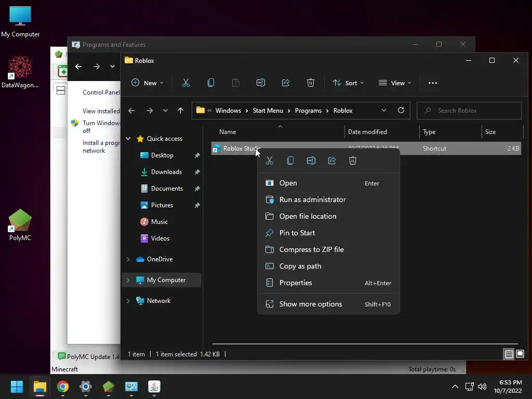Click the volume speaker tray icon
Screen dimensions: 532x399
tap(482, 387)
